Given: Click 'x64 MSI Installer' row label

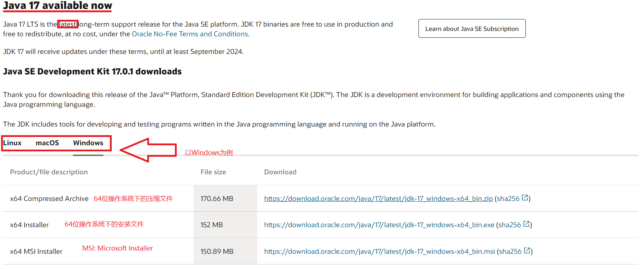Looking at the screenshot, I should pos(36,251).
